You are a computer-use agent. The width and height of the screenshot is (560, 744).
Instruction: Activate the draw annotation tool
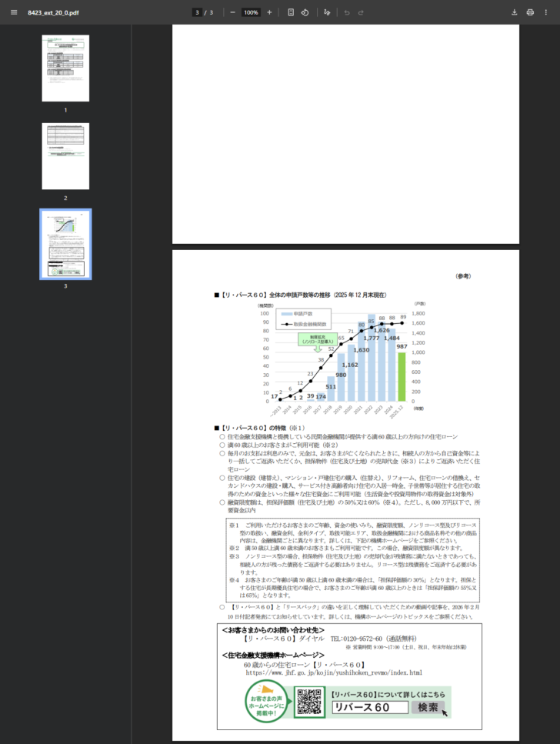pyautogui.click(x=327, y=12)
